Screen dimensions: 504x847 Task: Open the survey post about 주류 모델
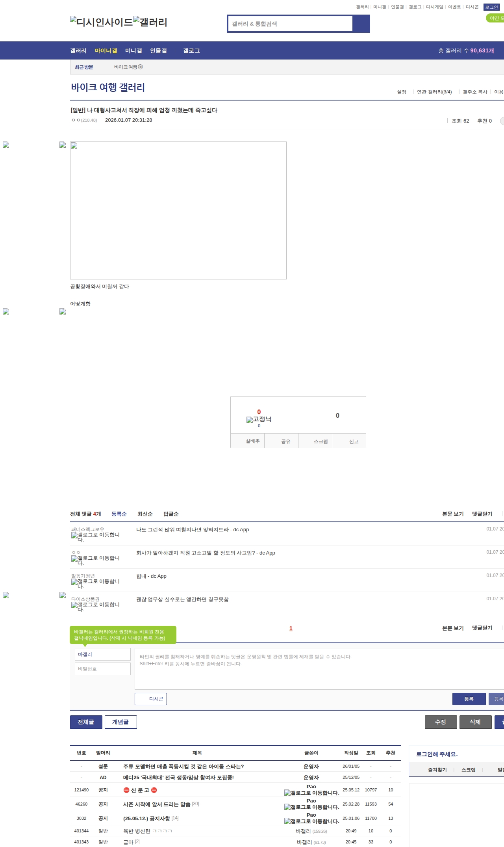pyautogui.click(x=183, y=766)
